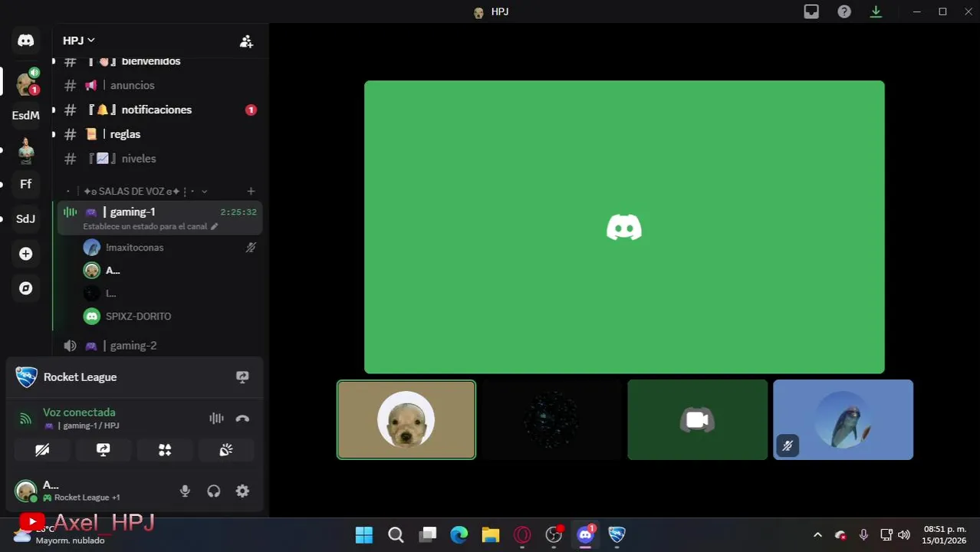The width and height of the screenshot is (980, 552).
Task: Open the taskbar clock showing 08:51 p. m.
Action: (945, 534)
